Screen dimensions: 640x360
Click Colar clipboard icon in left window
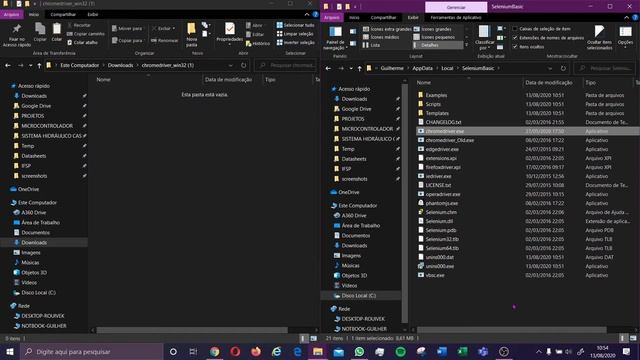pos(57,32)
